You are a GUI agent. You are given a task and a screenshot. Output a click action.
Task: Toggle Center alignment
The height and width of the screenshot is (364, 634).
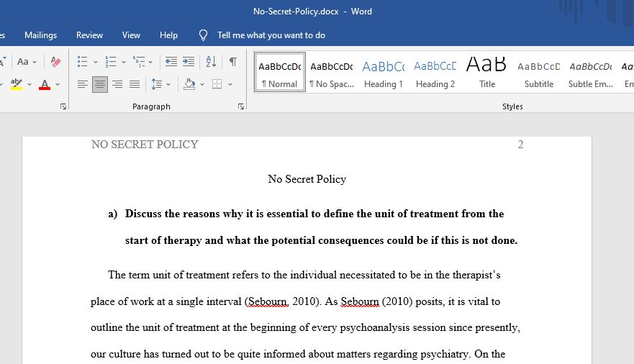(x=100, y=84)
